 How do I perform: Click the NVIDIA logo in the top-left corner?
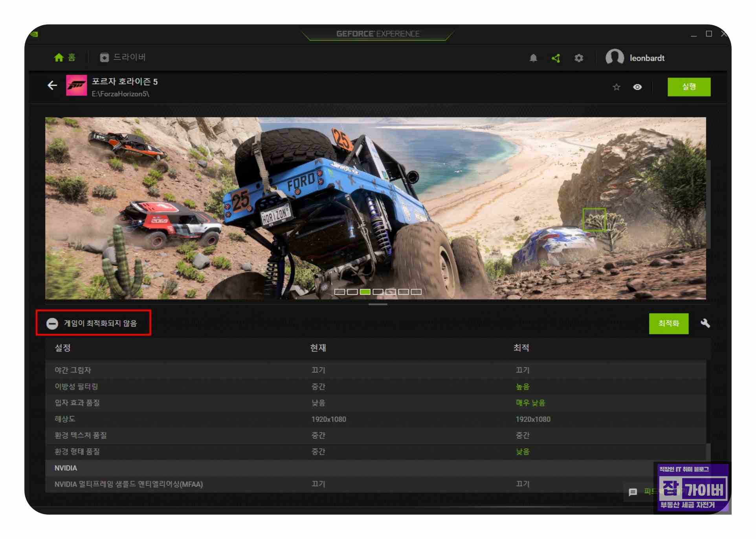click(35, 34)
